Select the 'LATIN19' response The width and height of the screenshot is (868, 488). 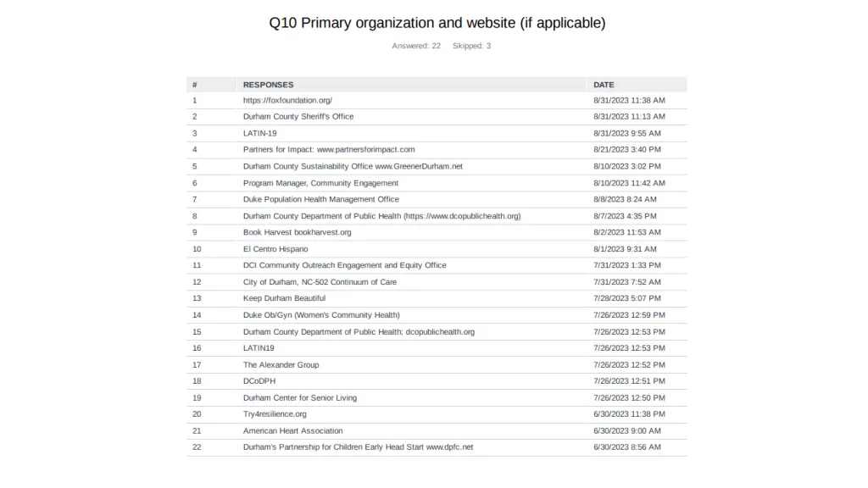(259, 348)
